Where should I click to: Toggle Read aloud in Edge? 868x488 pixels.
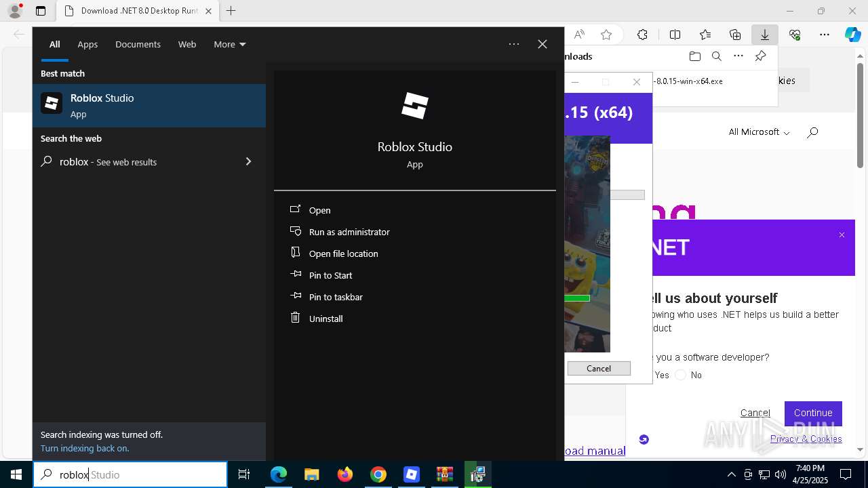click(579, 35)
